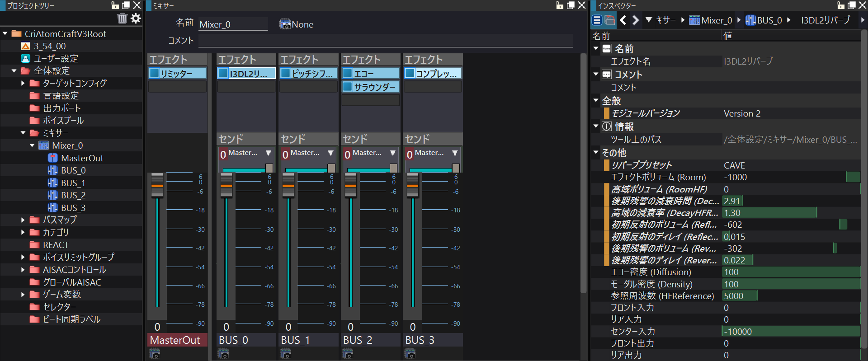This screenshot has width=868, height=361.
Task: Click the snapshot icon under BUS_0 strip
Action: tap(223, 354)
